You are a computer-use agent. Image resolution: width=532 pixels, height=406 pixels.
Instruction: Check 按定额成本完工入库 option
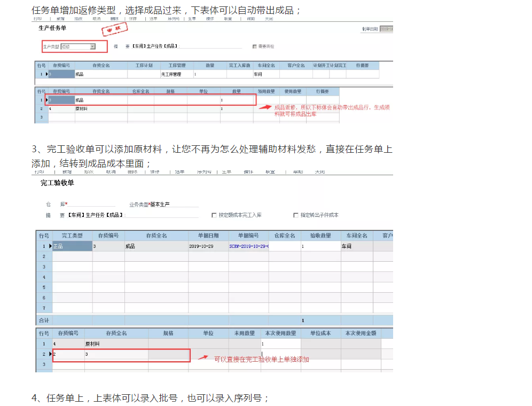(214, 215)
